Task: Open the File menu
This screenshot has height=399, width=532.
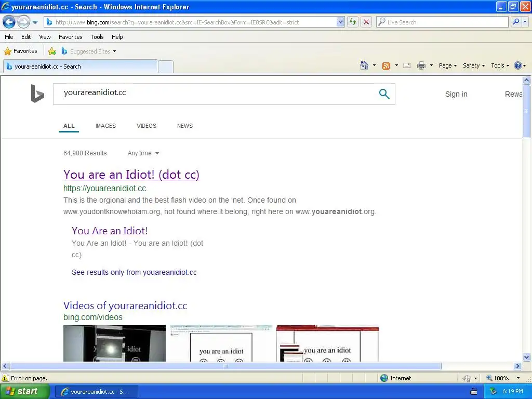Action: (x=9, y=37)
